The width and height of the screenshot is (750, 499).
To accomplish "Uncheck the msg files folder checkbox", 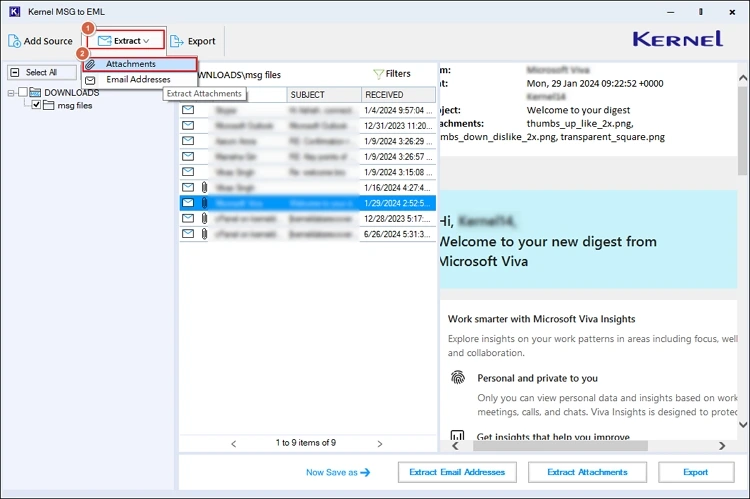I will [37, 105].
